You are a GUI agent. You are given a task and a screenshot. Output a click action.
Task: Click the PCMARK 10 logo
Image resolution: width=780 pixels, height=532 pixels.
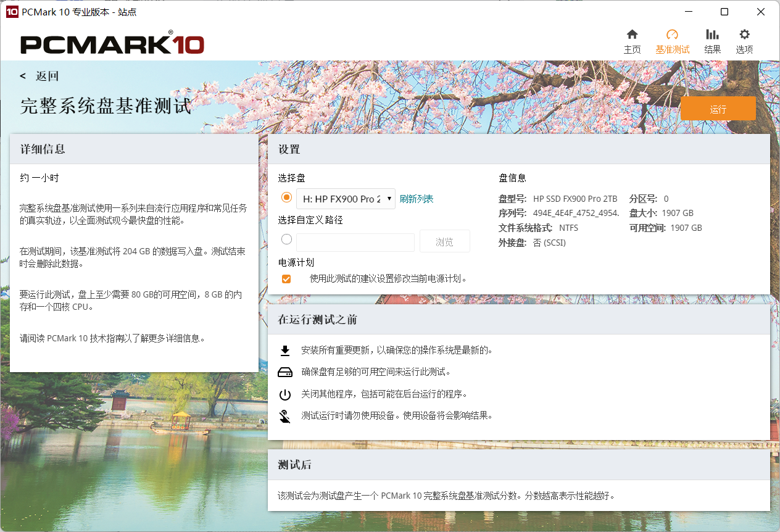pos(111,43)
